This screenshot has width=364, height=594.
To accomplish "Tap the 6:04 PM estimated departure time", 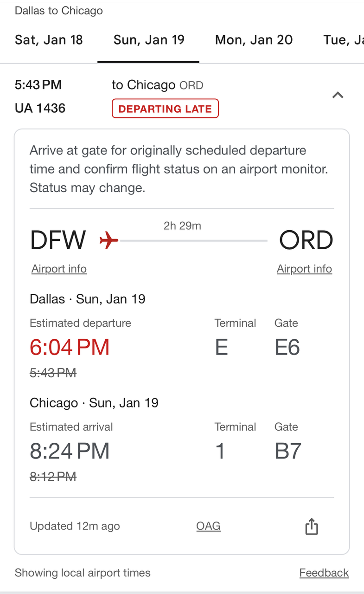I will [x=70, y=347].
